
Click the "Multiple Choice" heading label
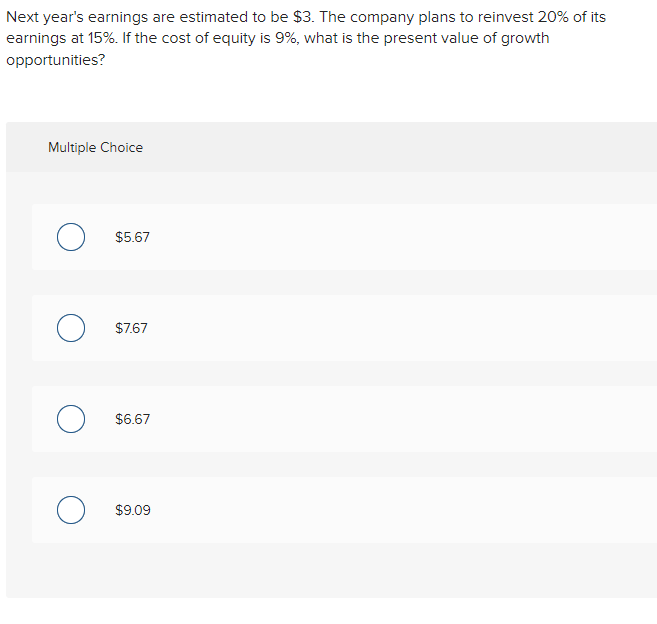[x=95, y=147]
